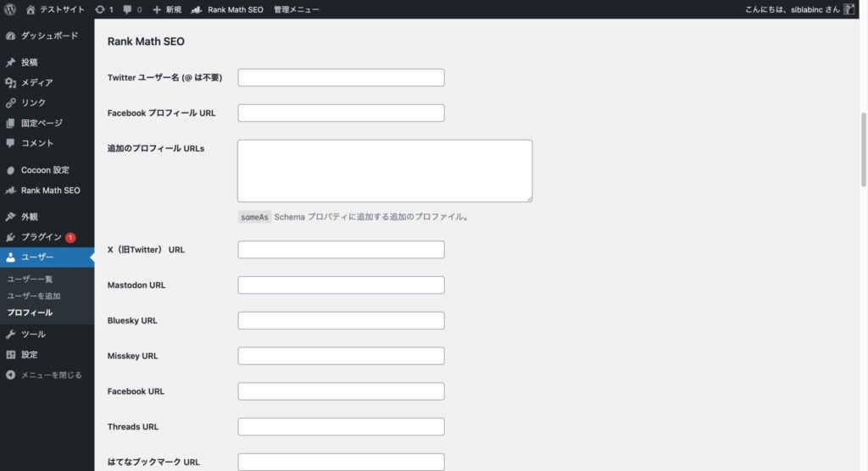This screenshot has width=868, height=471.
Task: Click the ダッシュボード gauge icon
Action: tap(10, 36)
